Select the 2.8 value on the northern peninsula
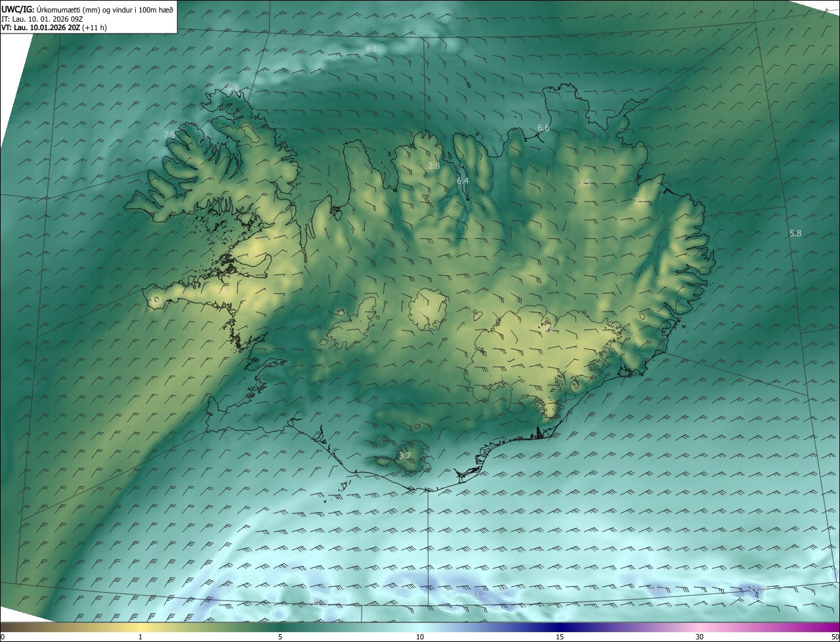 point(434,166)
